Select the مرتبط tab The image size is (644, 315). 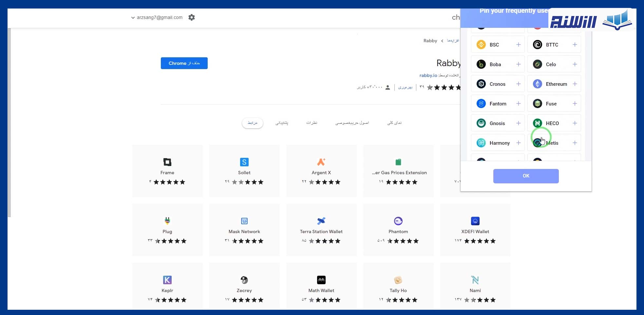252,123
